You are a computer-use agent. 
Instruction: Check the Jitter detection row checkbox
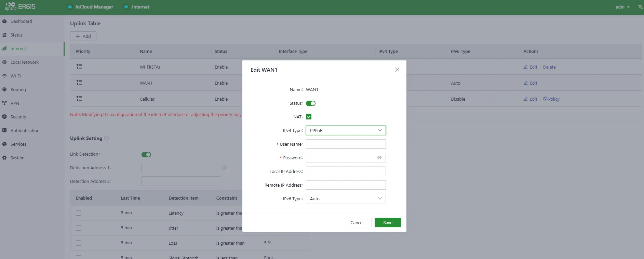click(79, 228)
